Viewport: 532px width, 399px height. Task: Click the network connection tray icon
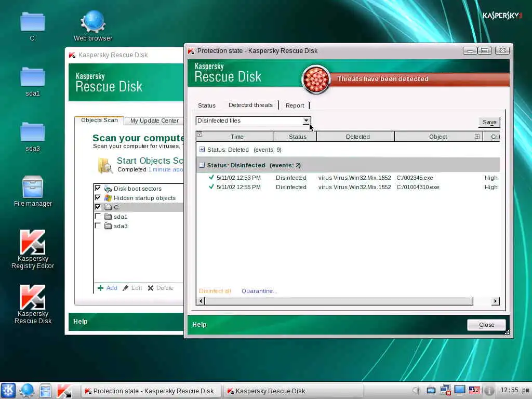[445, 390]
